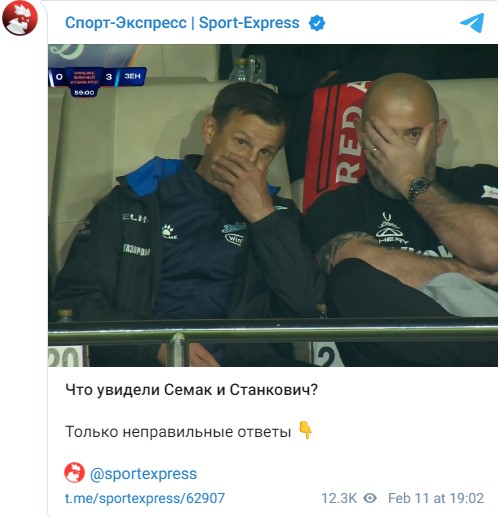Viewport: 498px width, 517px height.
Task: Open post in Telegram via paper-plane icon
Action: 472,23
